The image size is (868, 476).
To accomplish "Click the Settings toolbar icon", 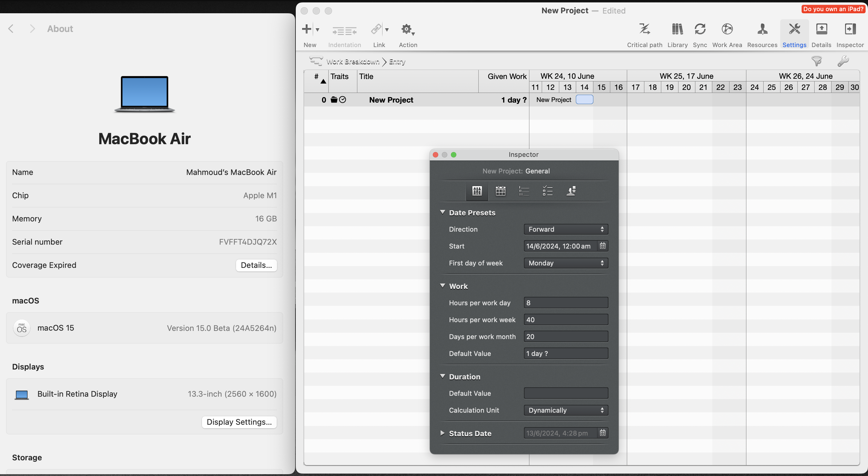I will 794,29.
